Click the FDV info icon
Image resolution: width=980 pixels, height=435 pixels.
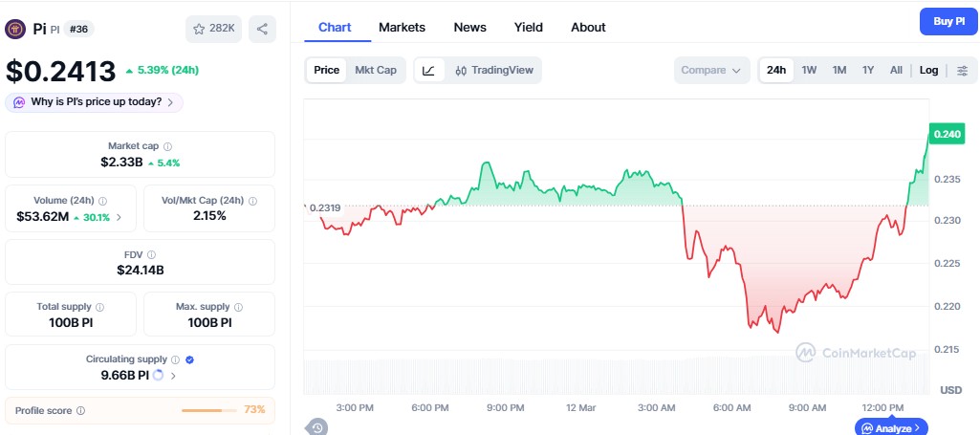[x=151, y=255]
